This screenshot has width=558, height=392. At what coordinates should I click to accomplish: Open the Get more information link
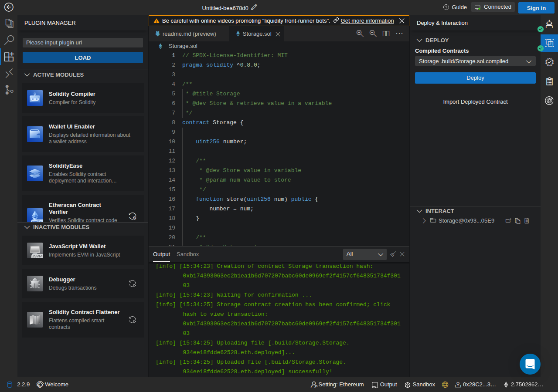pos(367,21)
